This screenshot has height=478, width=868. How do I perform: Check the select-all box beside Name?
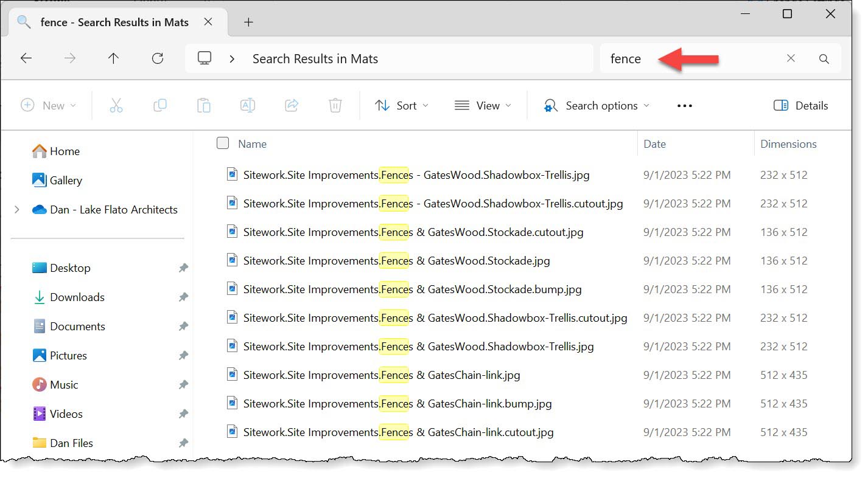[223, 143]
